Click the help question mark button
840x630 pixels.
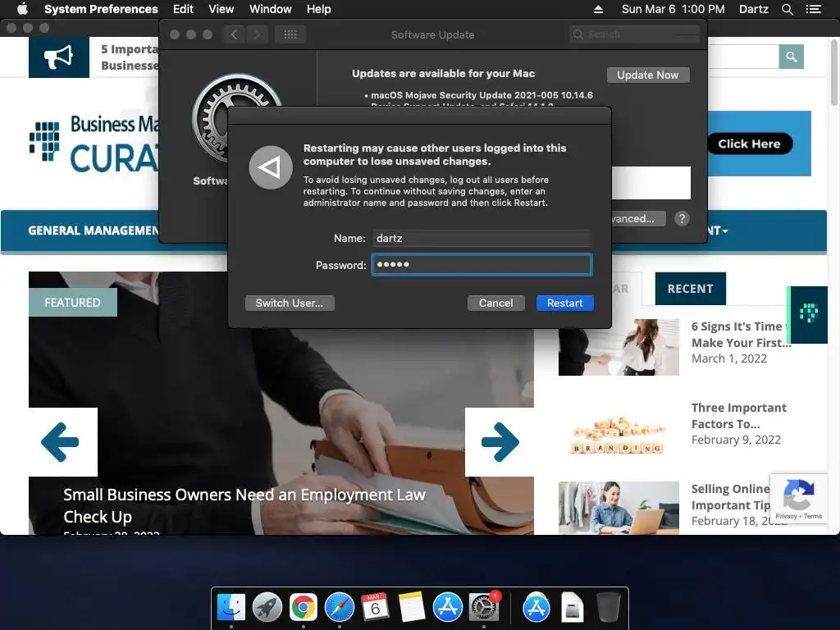click(682, 218)
